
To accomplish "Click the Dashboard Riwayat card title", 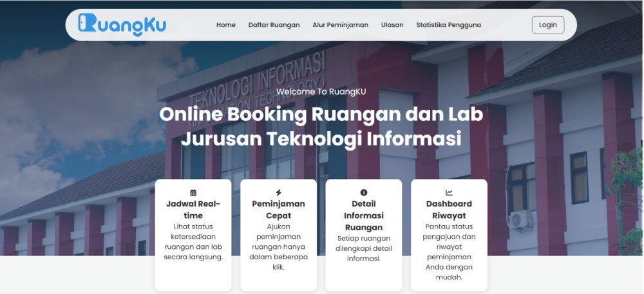I will [449, 210].
